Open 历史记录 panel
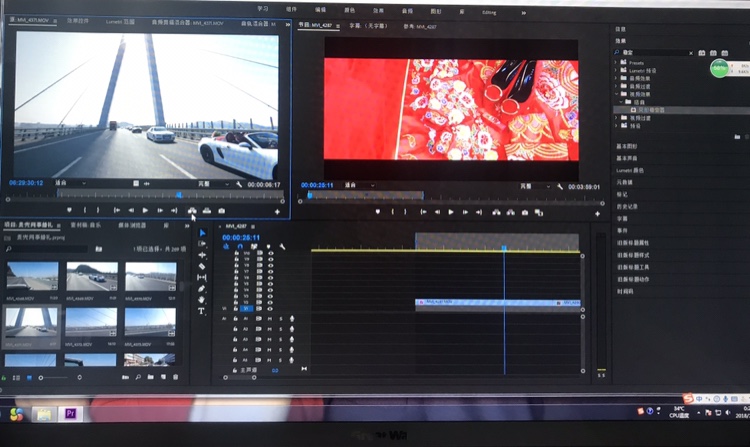Screen dimensions: 750x447 (626, 207)
